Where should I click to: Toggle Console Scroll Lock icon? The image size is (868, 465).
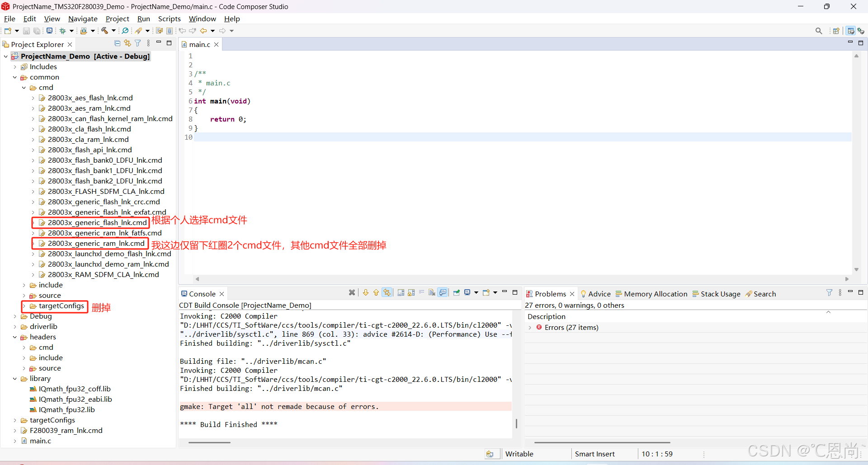tap(411, 292)
